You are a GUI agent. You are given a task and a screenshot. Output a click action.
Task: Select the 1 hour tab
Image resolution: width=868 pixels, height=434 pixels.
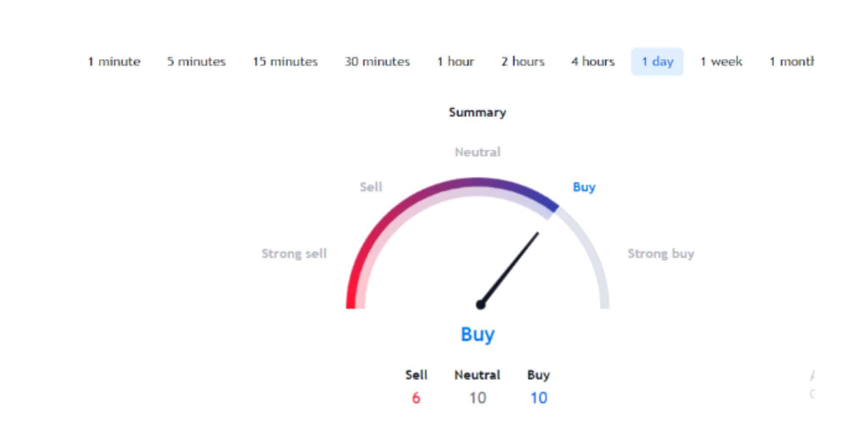(x=456, y=62)
